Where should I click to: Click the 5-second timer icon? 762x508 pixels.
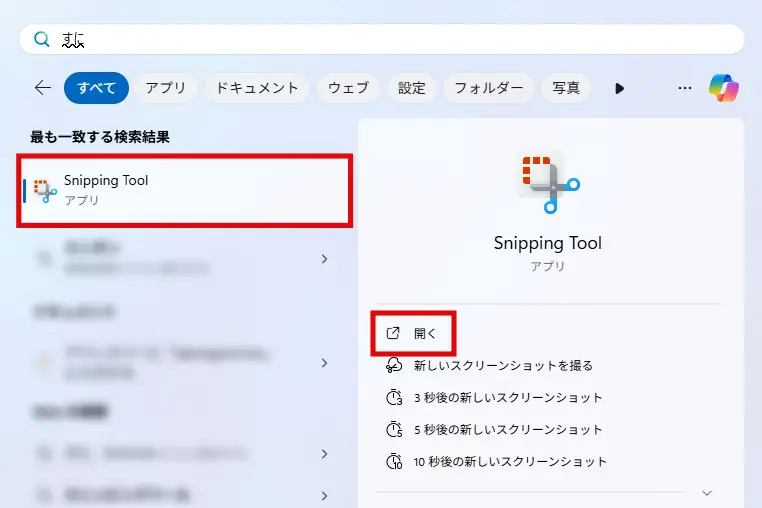coord(394,430)
